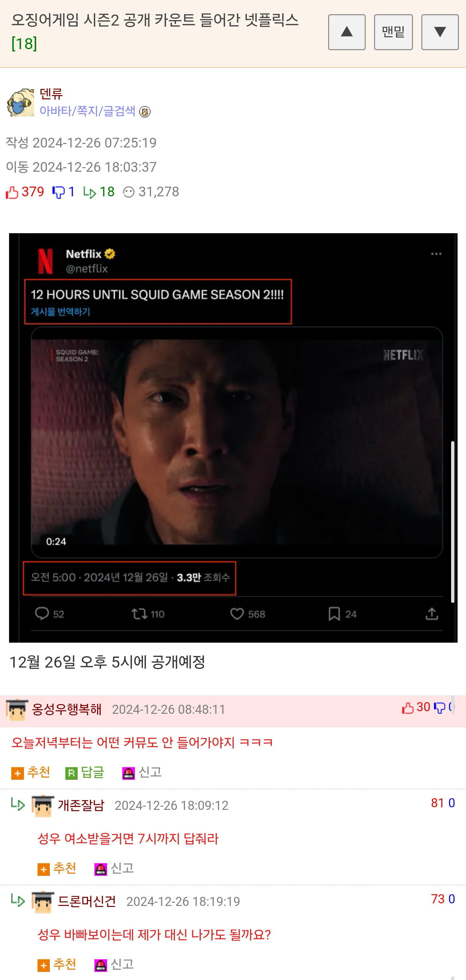Screen dimensions: 466x980
Task: Open the 아바타/쪽지/글검색 link
Action: coord(87,111)
